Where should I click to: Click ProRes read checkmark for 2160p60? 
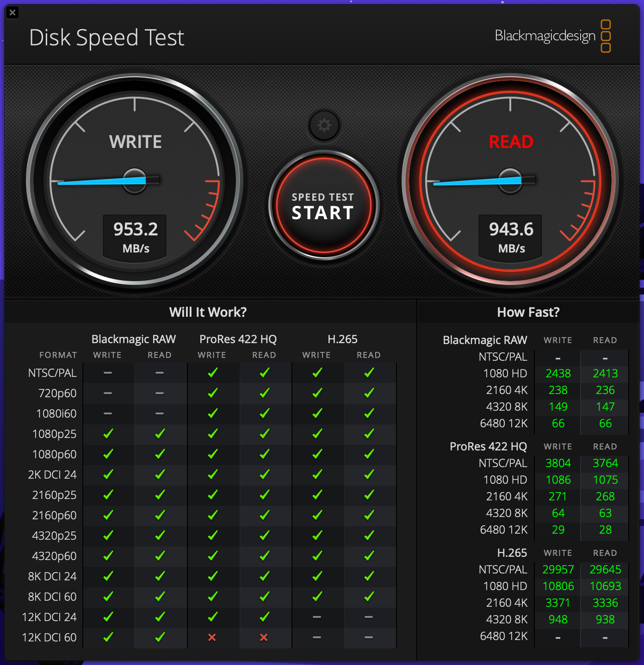point(265,515)
